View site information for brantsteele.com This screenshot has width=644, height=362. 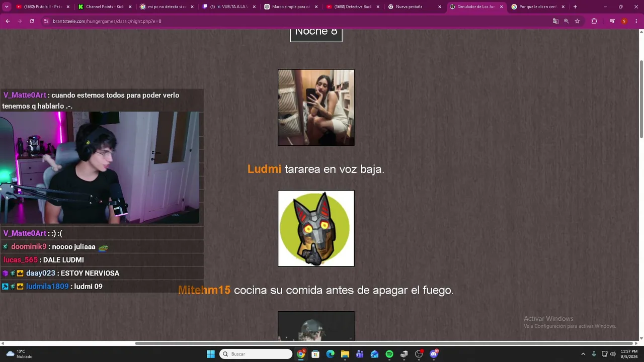46,21
